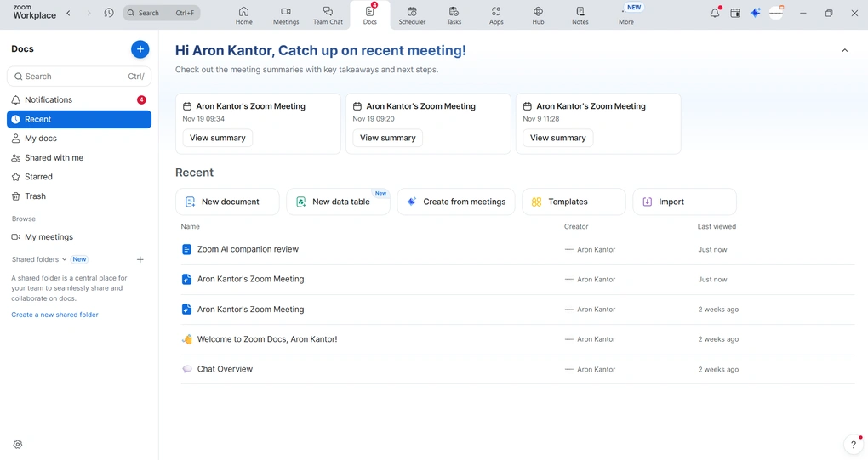Open Notifications in the sidebar
This screenshot has width=868, height=460.
pyautogui.click(x=79, y=99)
